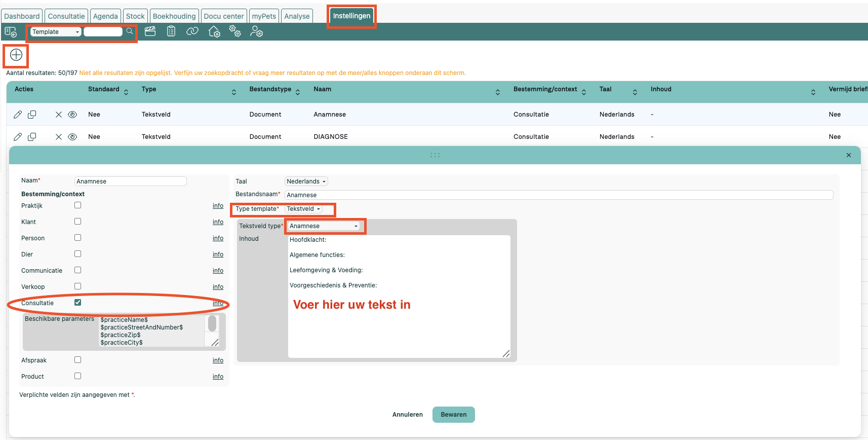Sort table by Type column arrows
This screenshot has width=868, height=440.
[x=234, y=92]
